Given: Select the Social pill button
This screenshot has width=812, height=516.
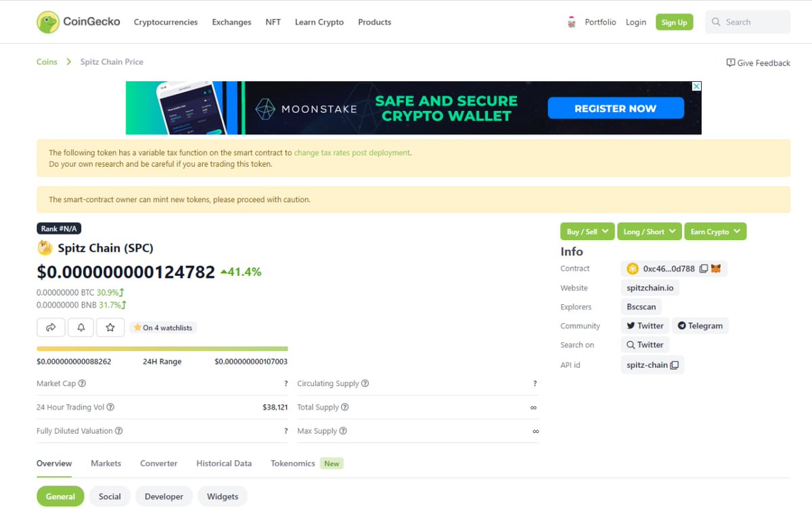Looking at the screenshot, I should [110, 496].
